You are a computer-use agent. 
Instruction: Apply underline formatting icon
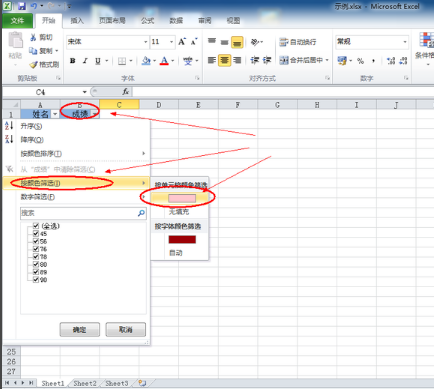tap(98, 61)
